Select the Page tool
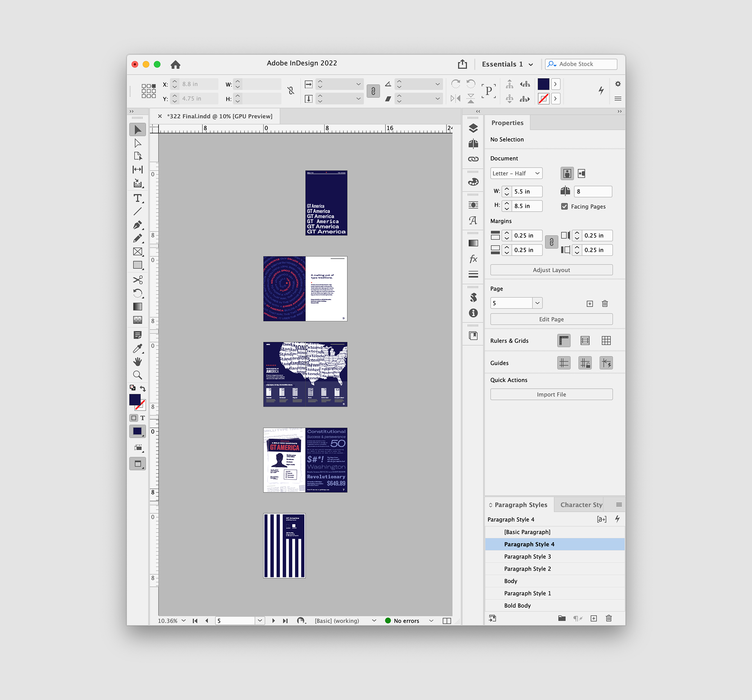The width and height of the screenshot is (752, 700). [137, 156]
